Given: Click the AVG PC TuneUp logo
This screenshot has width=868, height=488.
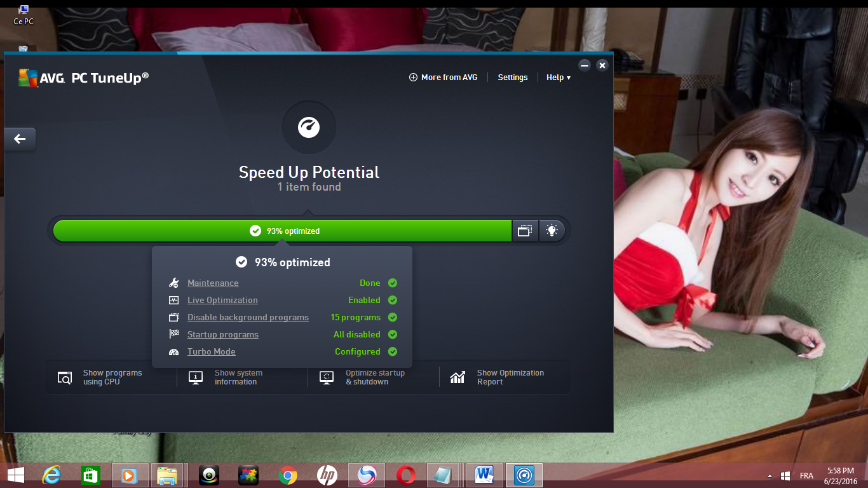Looking at the screenshot, I should click(83, 78).
